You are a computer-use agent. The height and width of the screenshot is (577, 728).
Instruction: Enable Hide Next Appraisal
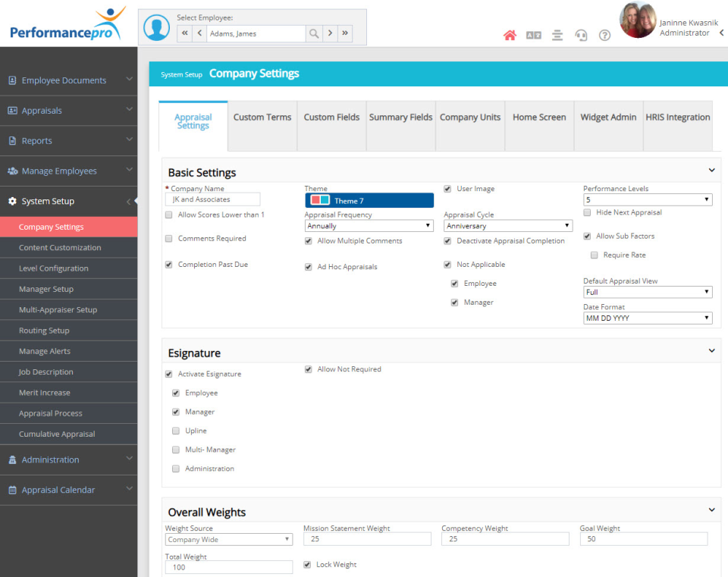(x=587, y=212)
